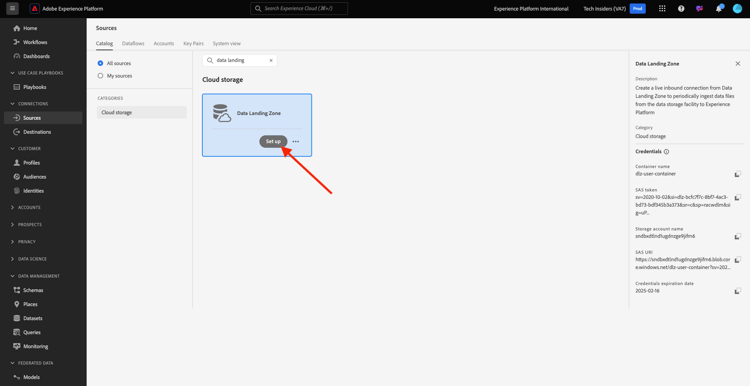Click the help question mark icon
This screenshot has width=750, height=386.
(681, 9)
